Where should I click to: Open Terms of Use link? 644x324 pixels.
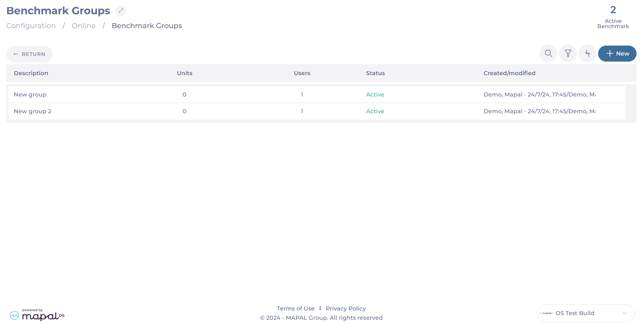(296, 308)
